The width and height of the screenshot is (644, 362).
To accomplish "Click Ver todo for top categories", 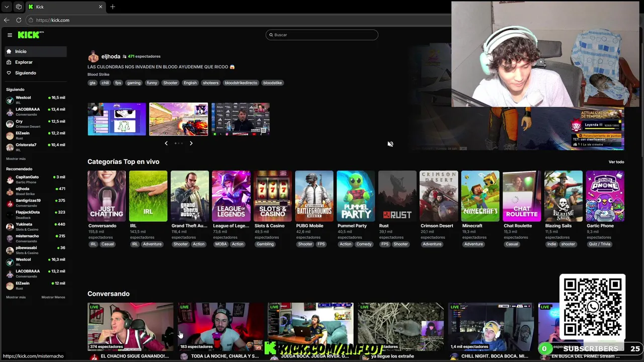I will coord(616,162).
